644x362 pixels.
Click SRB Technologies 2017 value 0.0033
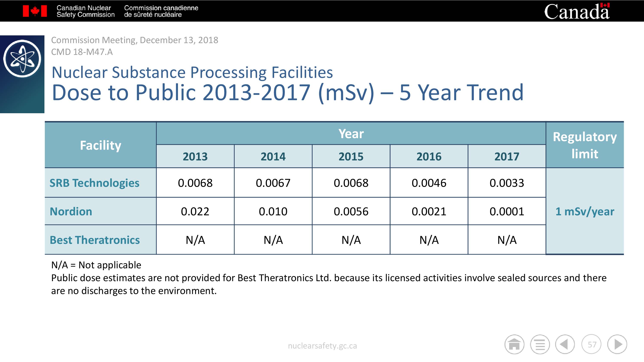coord(507,183)
